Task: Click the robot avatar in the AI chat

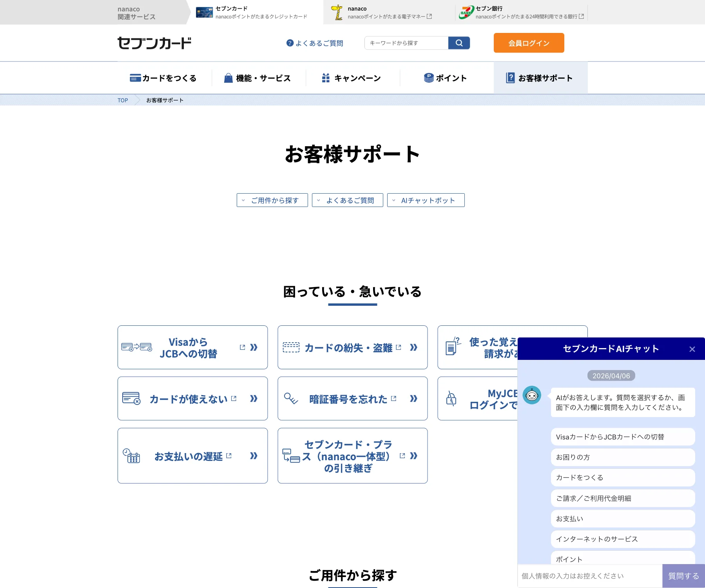Action: point(532,396)
